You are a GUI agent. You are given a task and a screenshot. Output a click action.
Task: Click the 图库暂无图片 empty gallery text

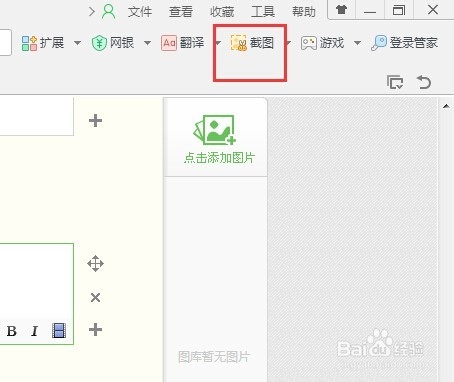(x=214, y=357)
